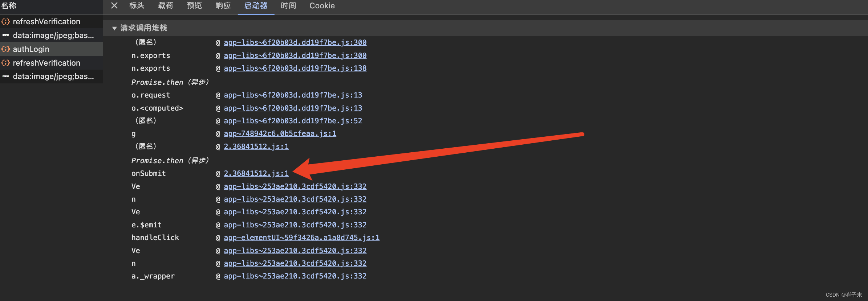Close the request details panel
This screenshot has width=868, height=301.
[x=114, y=5]
